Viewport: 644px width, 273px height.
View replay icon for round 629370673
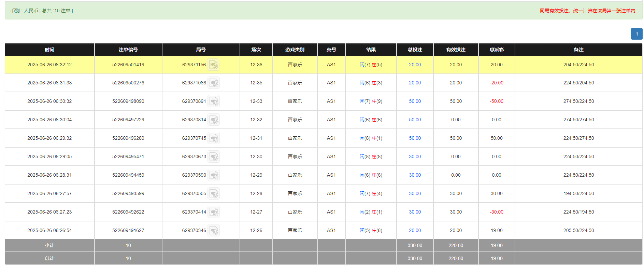coord(214,157)
